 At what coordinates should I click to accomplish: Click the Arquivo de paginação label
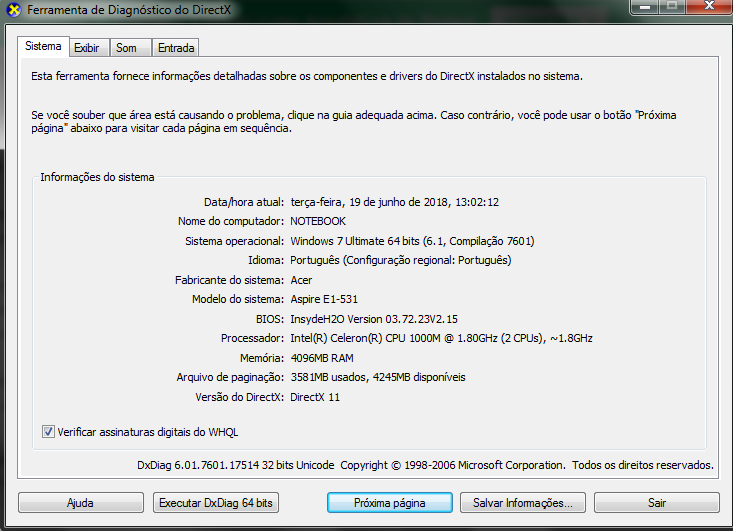pos(230,377)
